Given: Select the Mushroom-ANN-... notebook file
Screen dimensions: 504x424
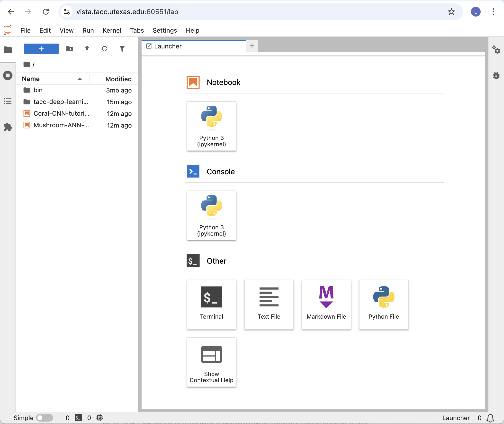Looking at the screenshot, I should click(77, 125).
